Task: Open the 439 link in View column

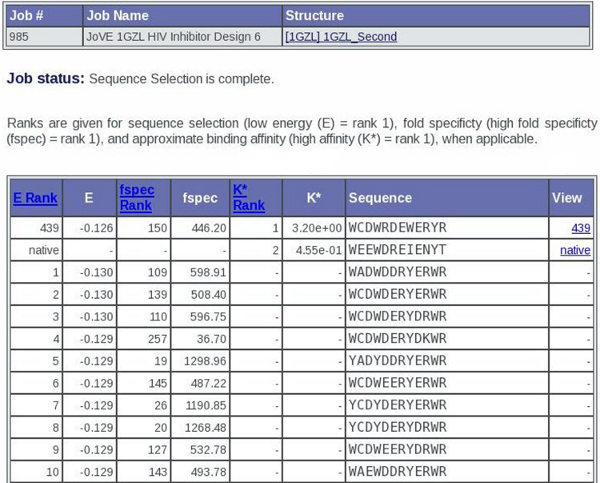Action: [580, 228]
